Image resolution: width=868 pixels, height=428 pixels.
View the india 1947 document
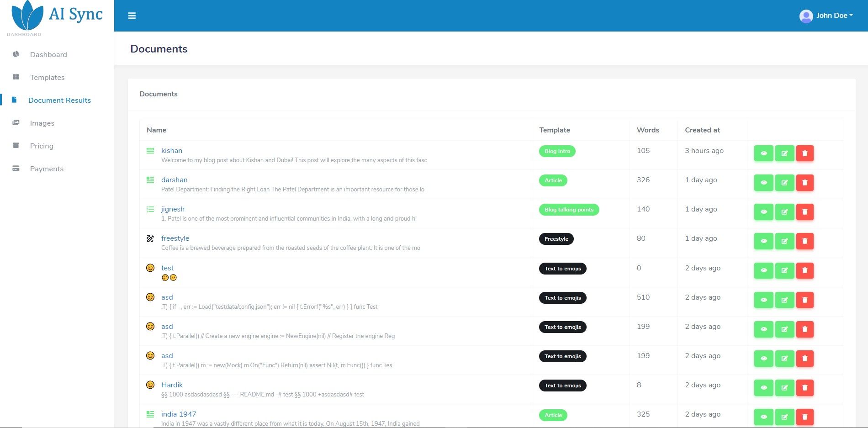click(763, 417)
